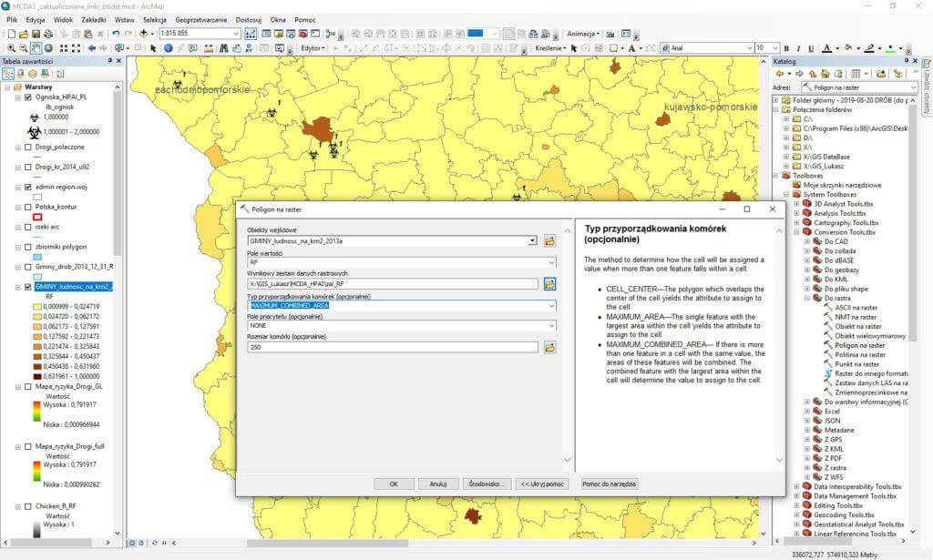Image resolution: width=933 pixels, height=560 pixels.
Task: Undo the last action
Action: click(116, 34)
